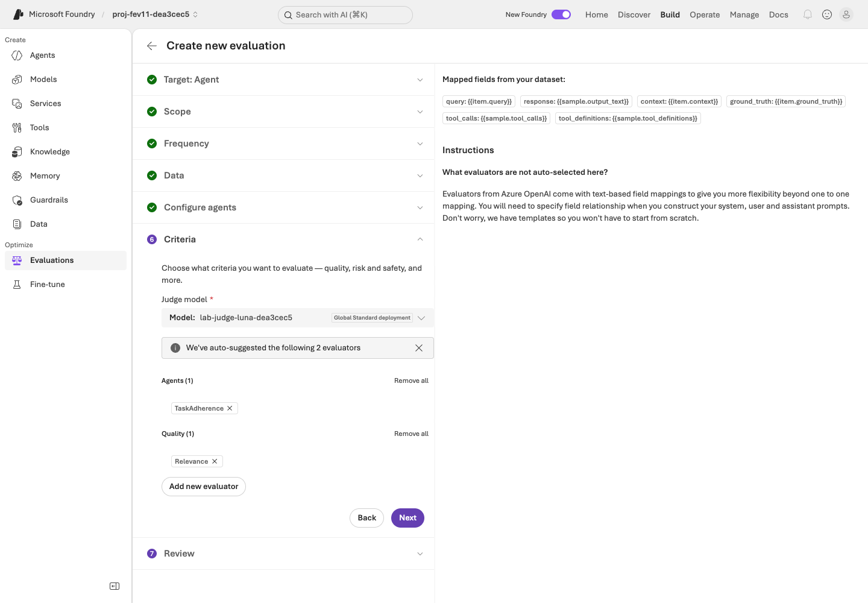Focus the Search with AI field
Screen dimensions: 868x603
click(345, 15)
